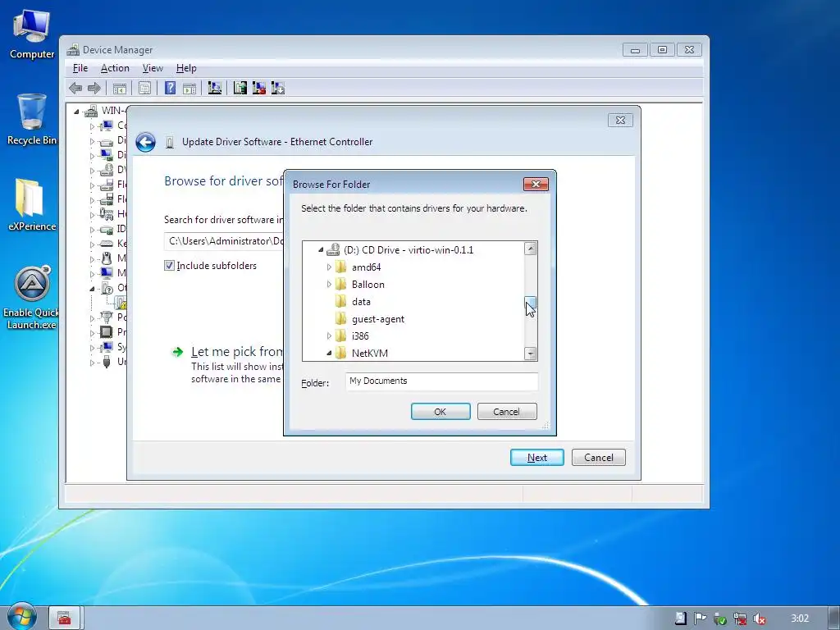840x630 pixels.
Task: Expand the Keyboards node arrow in Device Manager
Action: (92, 244)
